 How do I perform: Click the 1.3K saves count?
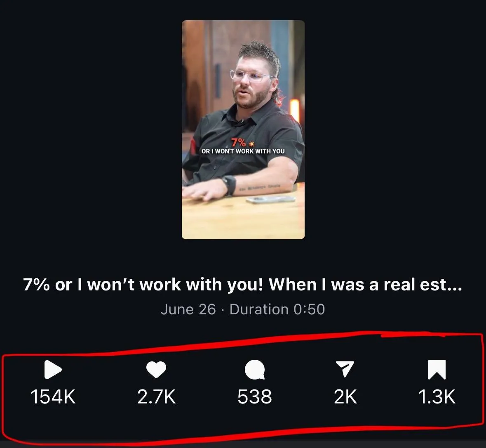(437, 396)
